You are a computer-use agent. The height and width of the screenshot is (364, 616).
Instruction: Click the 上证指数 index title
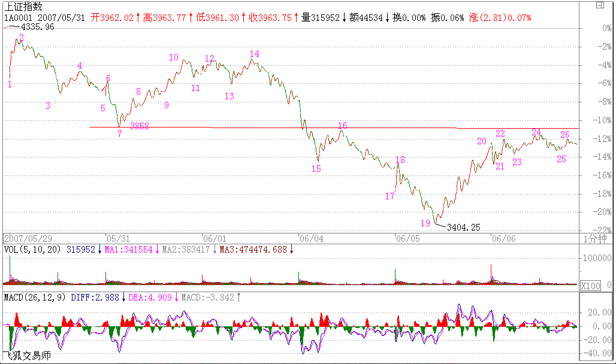tap(24, 7)
